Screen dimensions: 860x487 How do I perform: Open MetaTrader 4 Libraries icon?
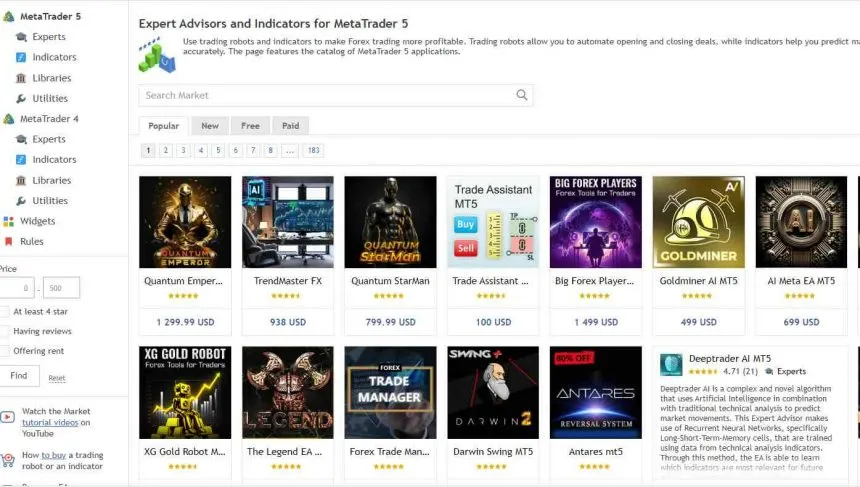pyautogui.click(x=21, y=180)
